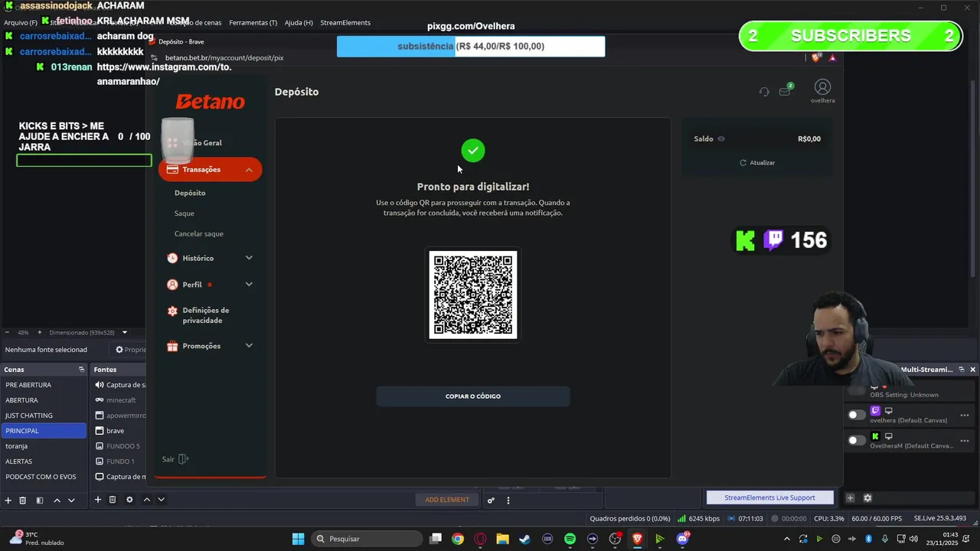This screenshot has height=551, width=980.
Task: Show hidden system tray icons chevron
Action: [786, 539]
